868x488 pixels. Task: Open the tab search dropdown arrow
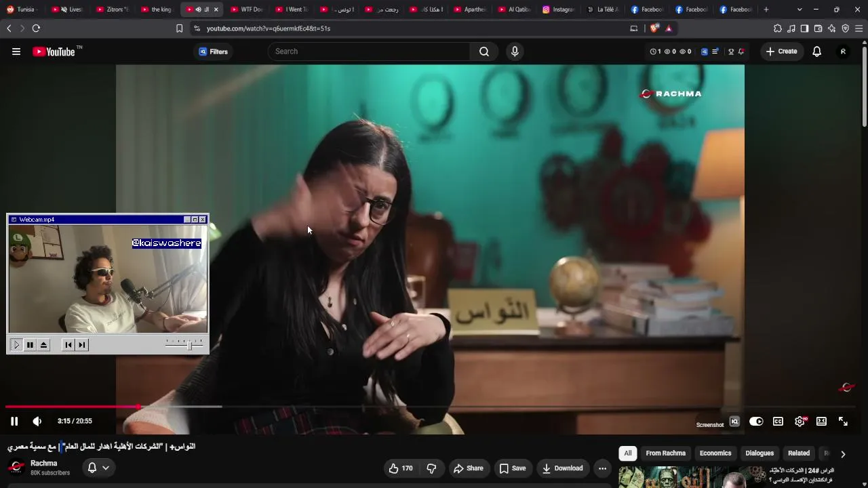coord(800,9)
